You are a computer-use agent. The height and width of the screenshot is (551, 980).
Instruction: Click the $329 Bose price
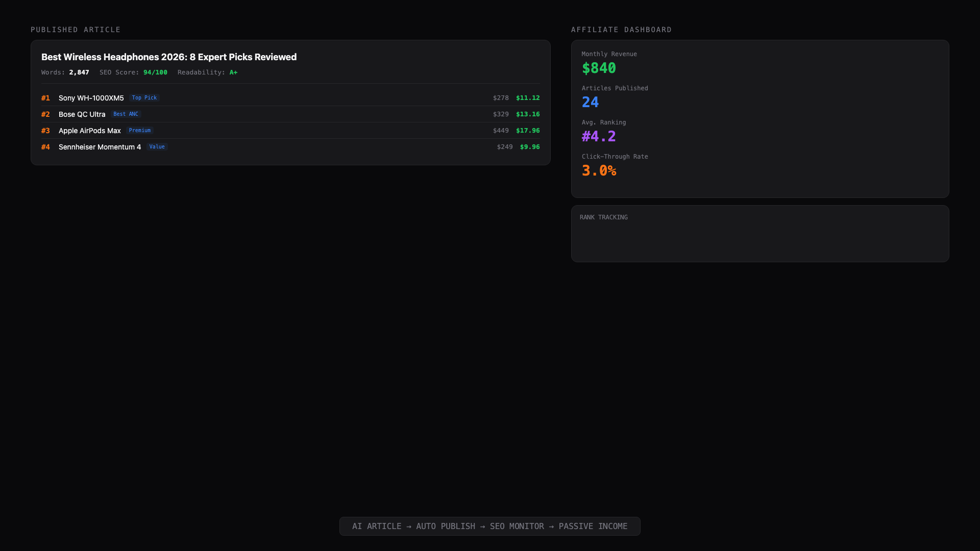pyautogui.click(x=501, y=114)
